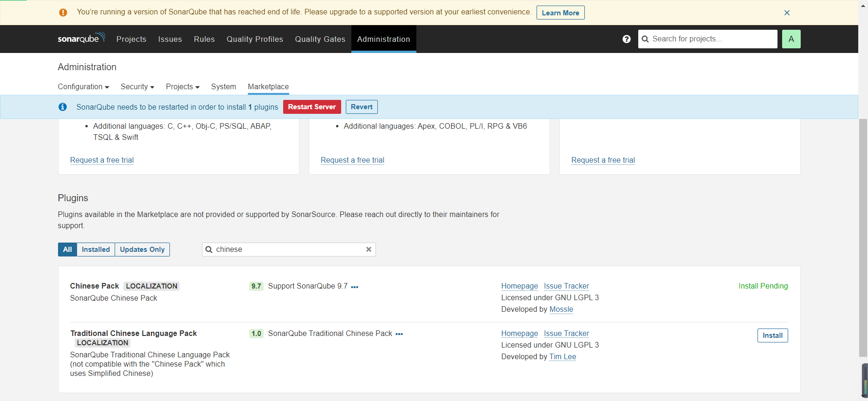The height and width of the screenshot is (401, 868).
Task: Click the magnifier in project search box
Action: click(x=645, y=39)
